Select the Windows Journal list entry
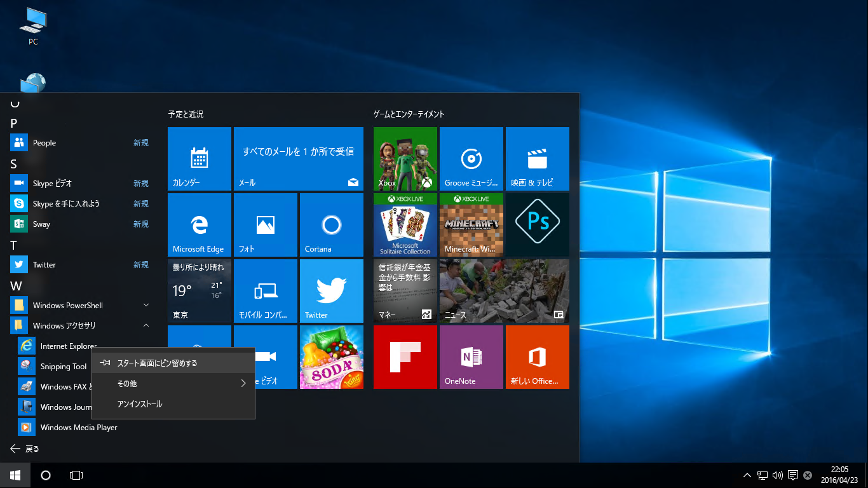This screenshot has width=868, height=488. pos(56,407)
